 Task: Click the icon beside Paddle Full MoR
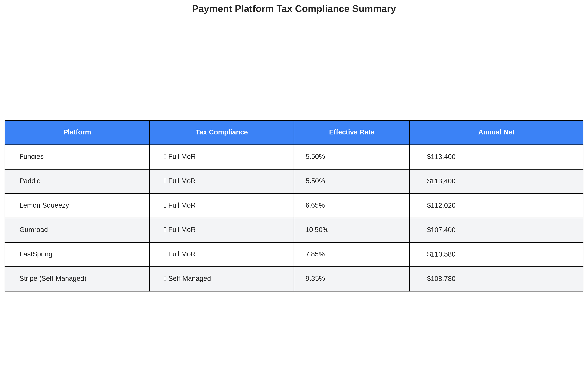pos(165,181)
